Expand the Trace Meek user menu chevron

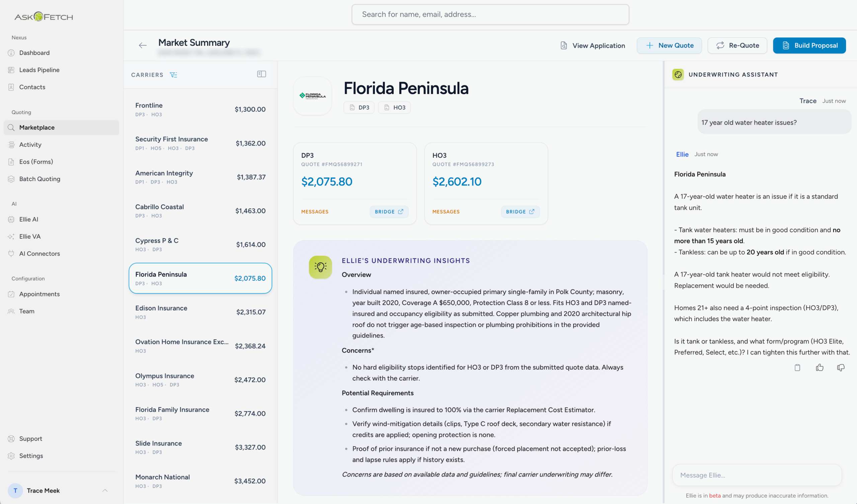point(105,490)
